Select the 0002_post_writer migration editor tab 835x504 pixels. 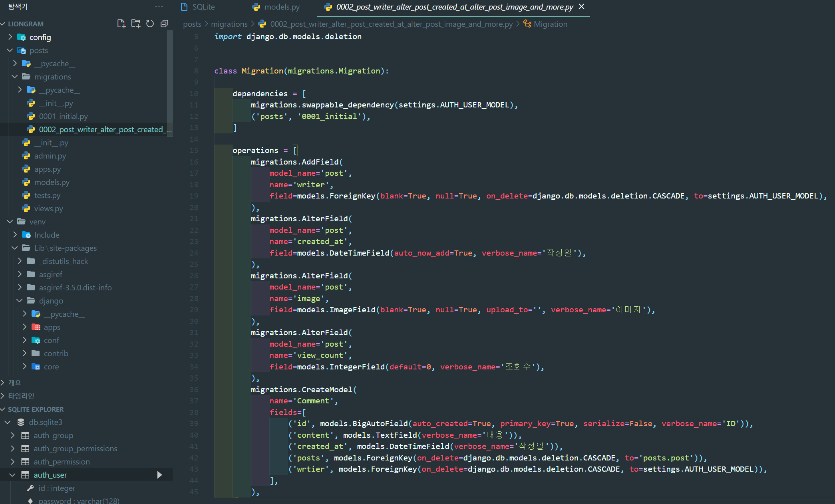pos(454,7)
